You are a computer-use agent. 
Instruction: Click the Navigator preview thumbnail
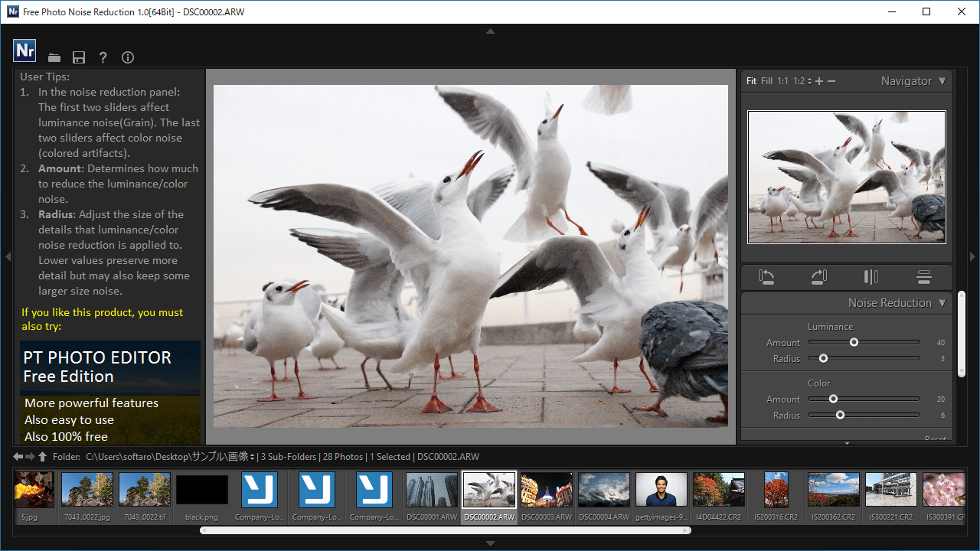click(x=847, y=178)
